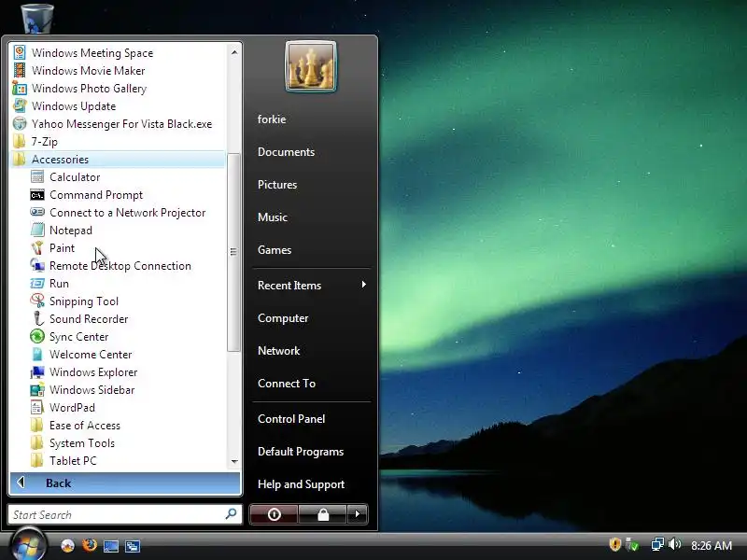
Task: Open Remote Desktop Connection icon
Action: click(x=37, y=266)
